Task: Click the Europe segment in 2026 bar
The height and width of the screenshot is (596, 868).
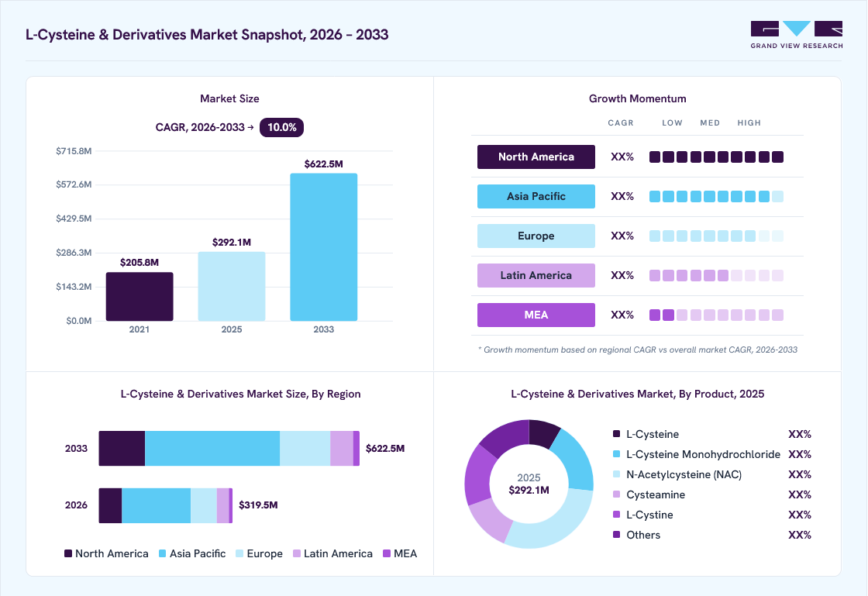Action: [x=204, y=505]
